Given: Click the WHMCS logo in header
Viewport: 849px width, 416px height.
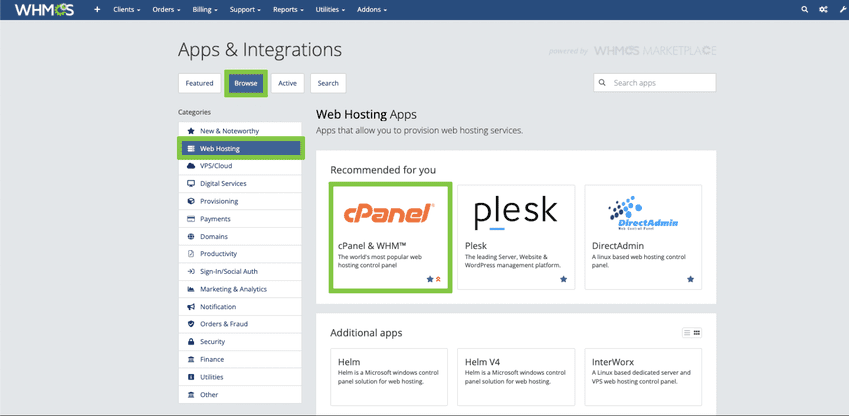Looking at the screenshot, I should [x=45, y=10].
